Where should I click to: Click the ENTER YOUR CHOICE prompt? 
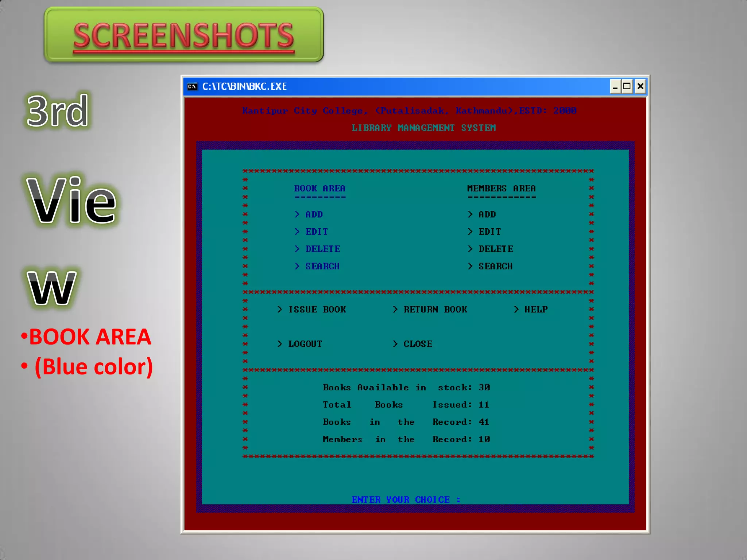(406, 499)
